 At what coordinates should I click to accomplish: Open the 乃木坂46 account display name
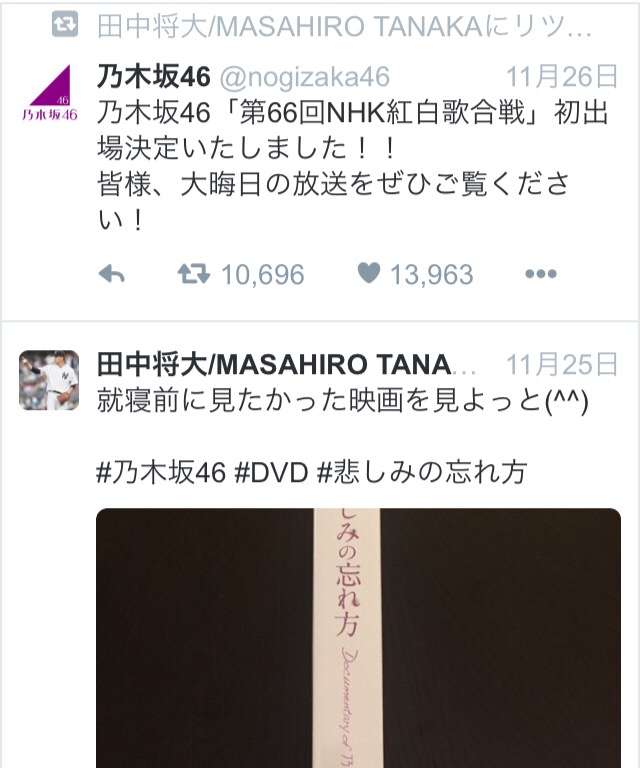[154, 77]
